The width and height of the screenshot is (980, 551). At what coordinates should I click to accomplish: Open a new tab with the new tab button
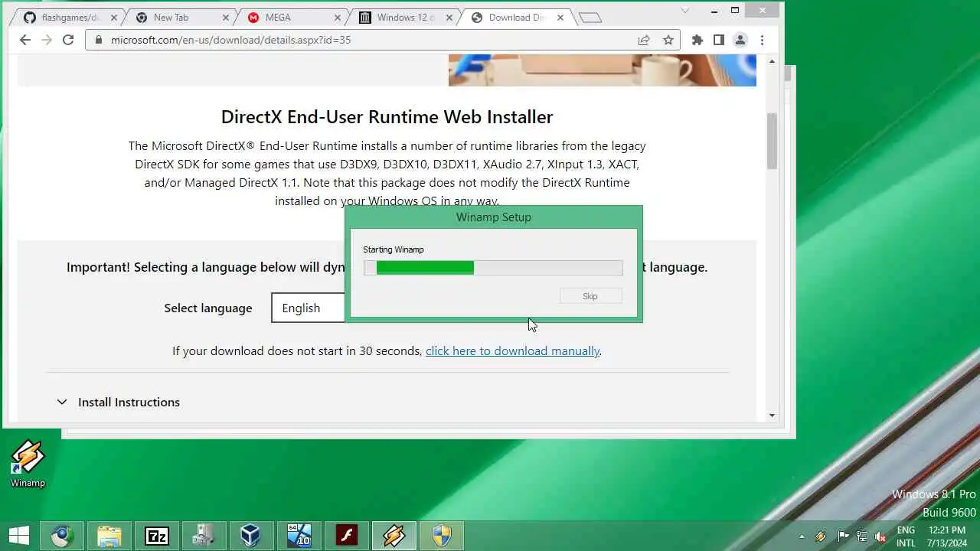click(x=590, y=18)
